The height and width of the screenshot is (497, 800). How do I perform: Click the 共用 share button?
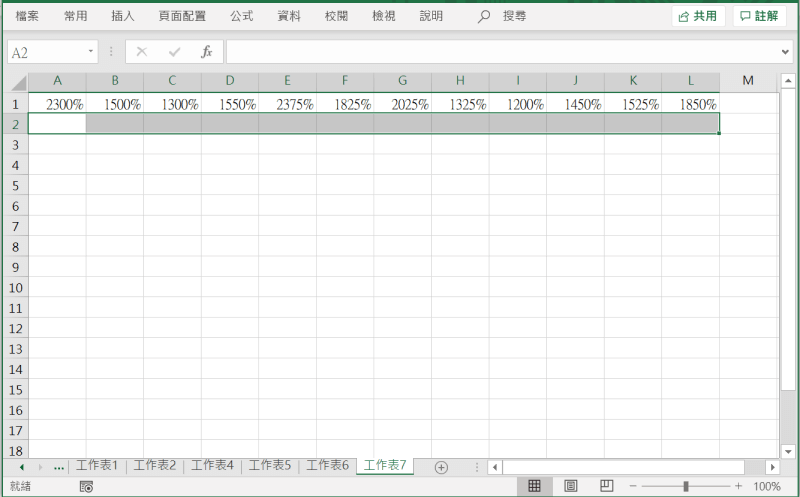[698, 16]
